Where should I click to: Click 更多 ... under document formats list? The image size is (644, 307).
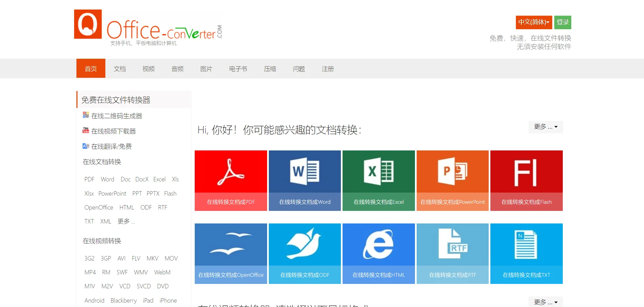pos(126,221)
